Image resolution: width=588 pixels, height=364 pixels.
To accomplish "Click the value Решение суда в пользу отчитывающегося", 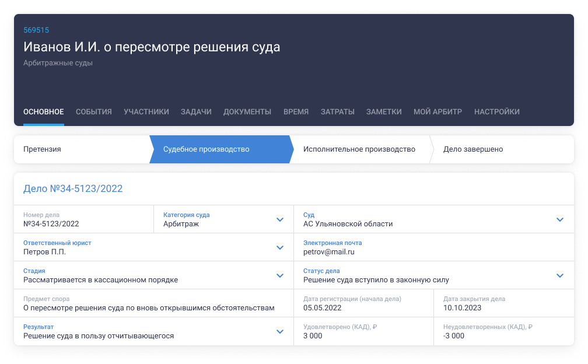I will coord(99,336).
